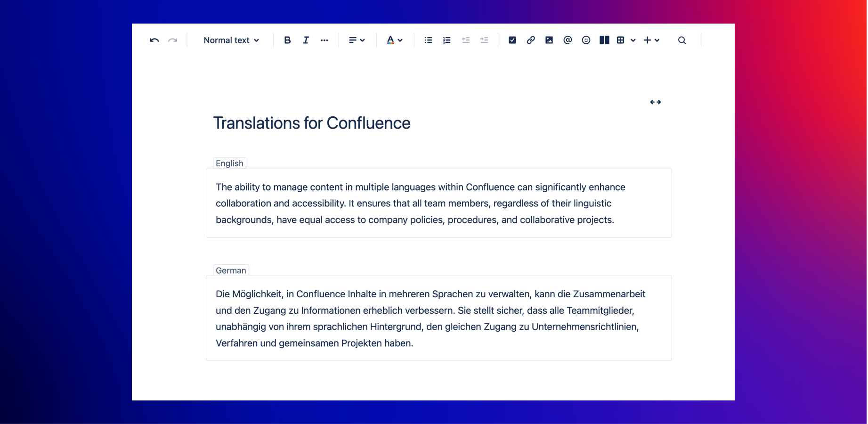Toggle italic formatting
Viewport: 868px width, 424px height.
tap(306, 41)
